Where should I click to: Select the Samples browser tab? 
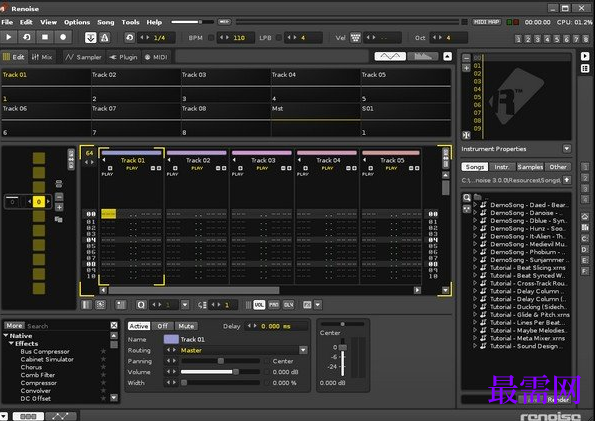tap(530, 167)
